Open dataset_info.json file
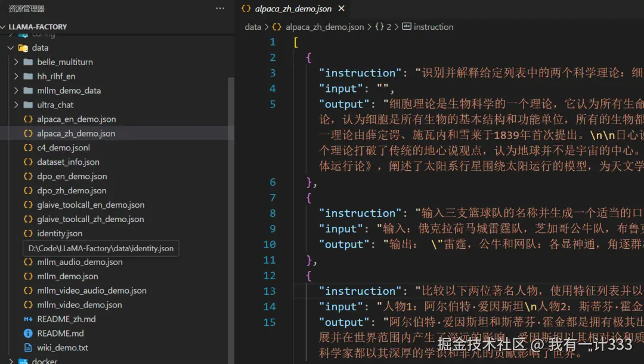Image resolution: width=644 pixels, height=364 pixels. click(68, 162)
